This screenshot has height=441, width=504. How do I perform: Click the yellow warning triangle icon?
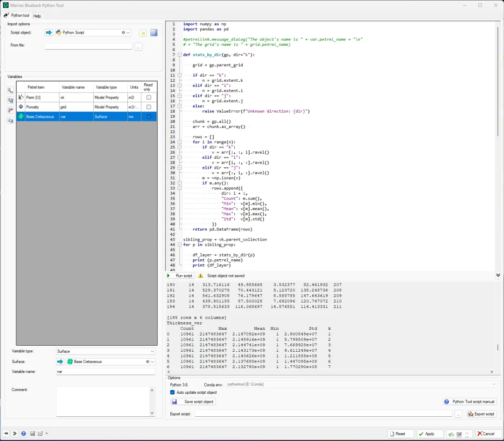[201, 276]
